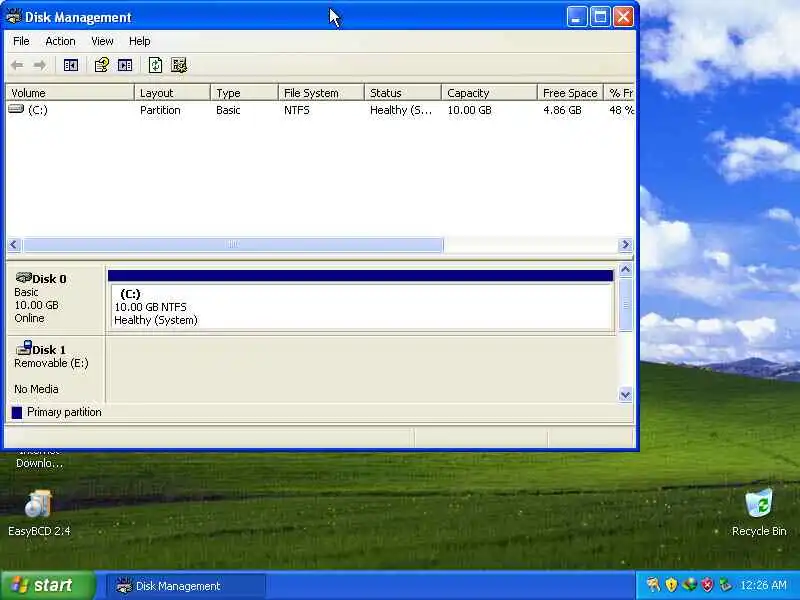
Task: Toggle the Show/Hide Console Tree icon
Action: coord(71,65)
